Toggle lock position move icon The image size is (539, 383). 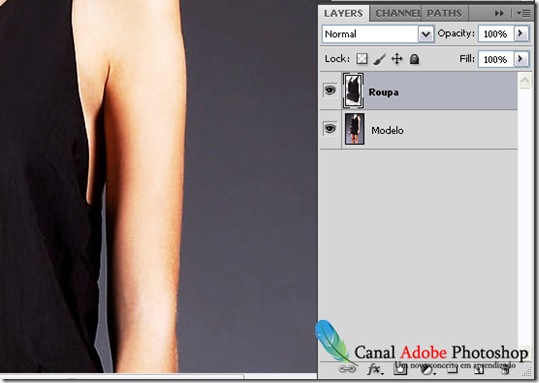click(397, 59)
